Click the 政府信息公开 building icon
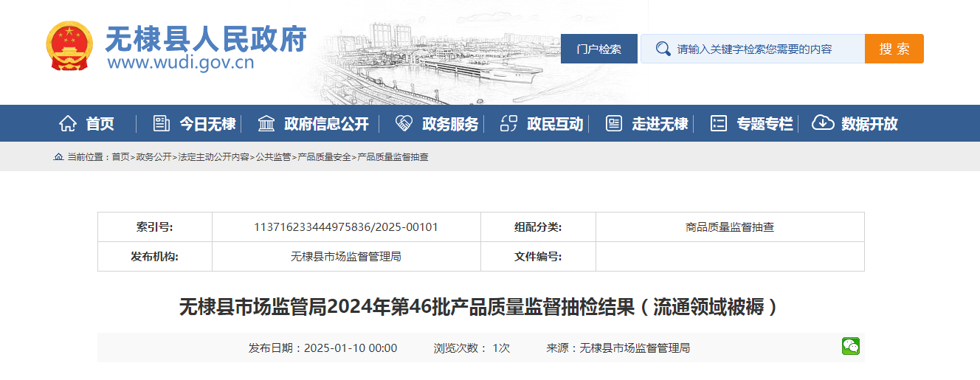The image size is (980, 380). coord(266,124)
